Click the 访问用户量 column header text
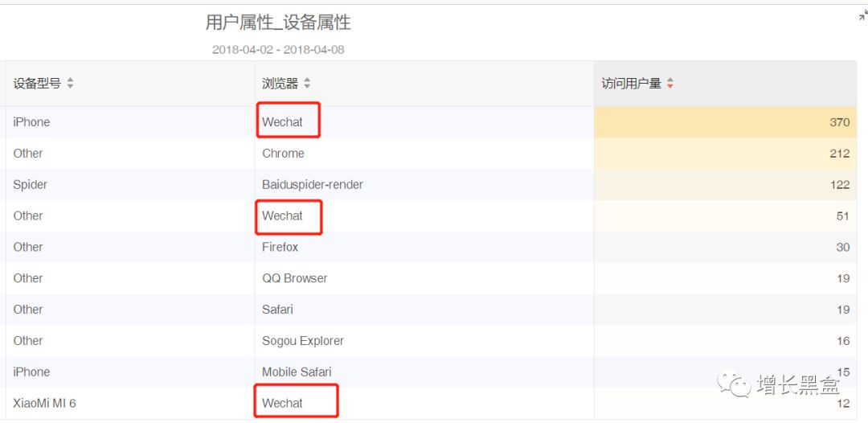 [632, 84]
